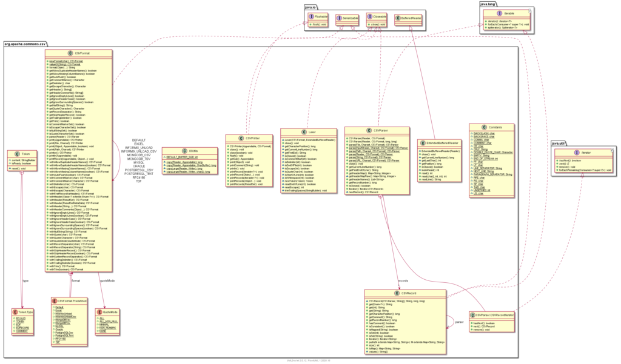Click the DEFAULT_BUFFER_SIZE field in IOUtils

[x=183, y=157]
